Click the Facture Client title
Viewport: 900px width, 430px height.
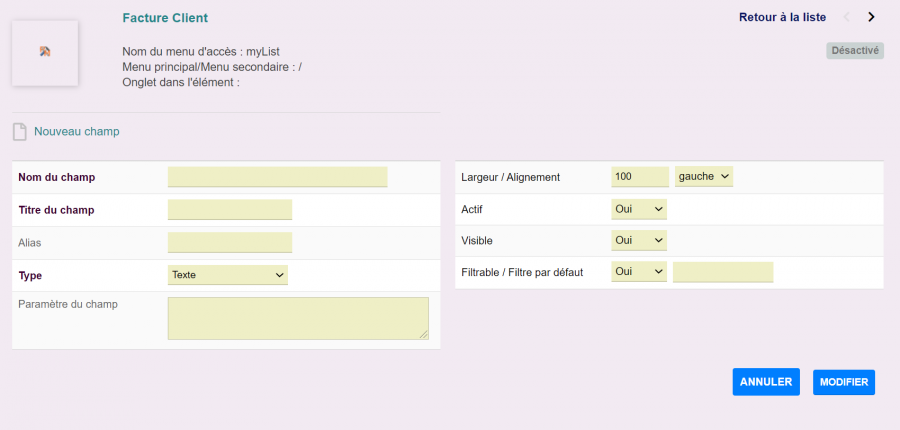click(x=165, y=18)
